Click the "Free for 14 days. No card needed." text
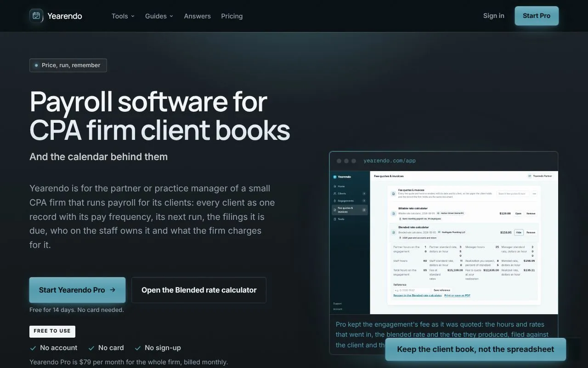This screenshot has width=588, height=368. click(77, 310)
